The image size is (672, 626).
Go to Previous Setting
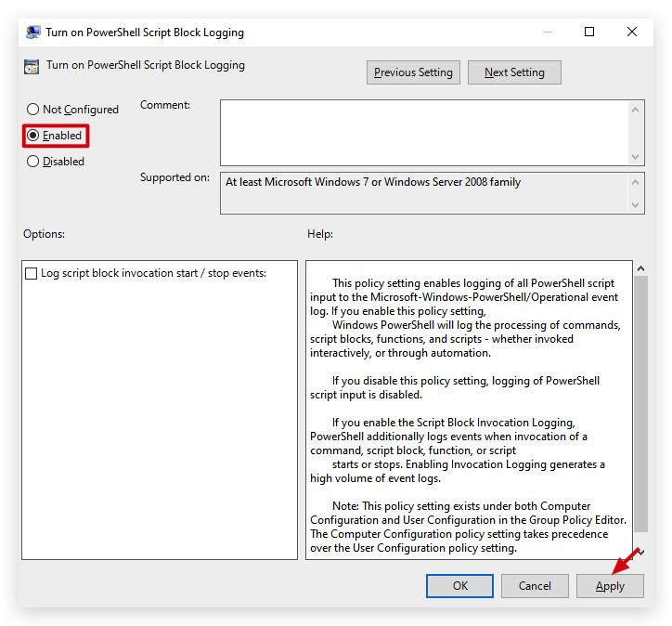coord(413,72)
